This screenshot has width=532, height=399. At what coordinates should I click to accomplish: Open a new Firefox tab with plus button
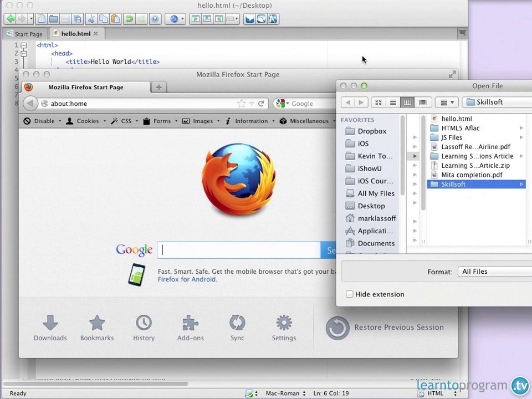pos(159,87)
